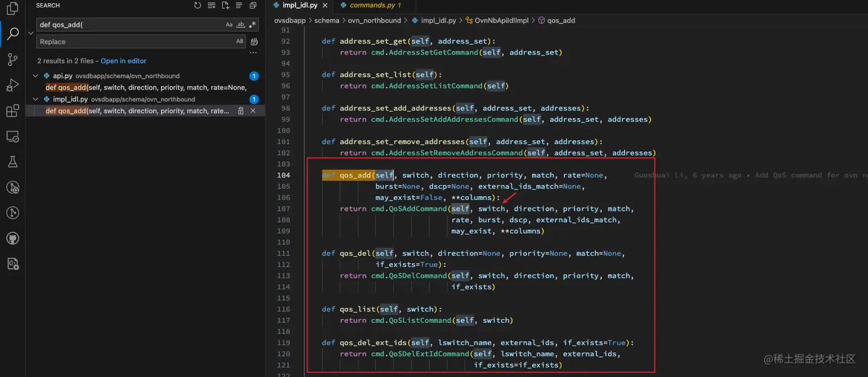The image size is (868, 377).
Task: Refresh the search results
Action: (x=197, y=6)
